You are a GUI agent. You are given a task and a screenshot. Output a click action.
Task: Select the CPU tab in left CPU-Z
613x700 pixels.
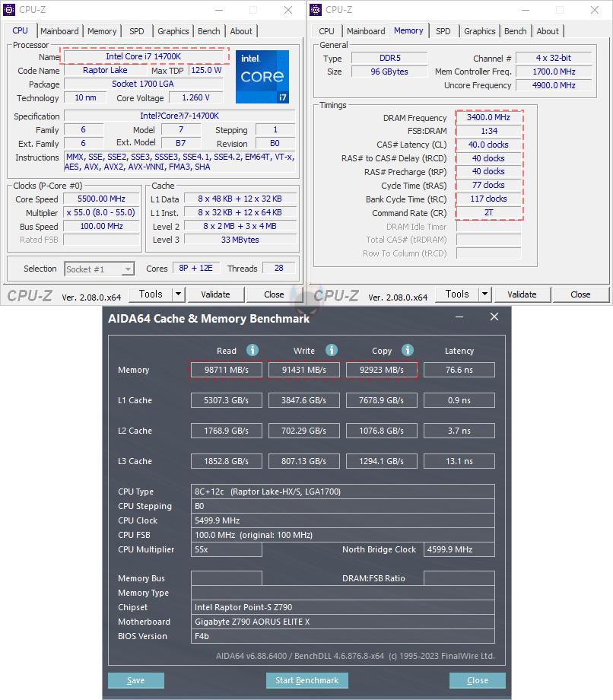[x=20, y=30]
